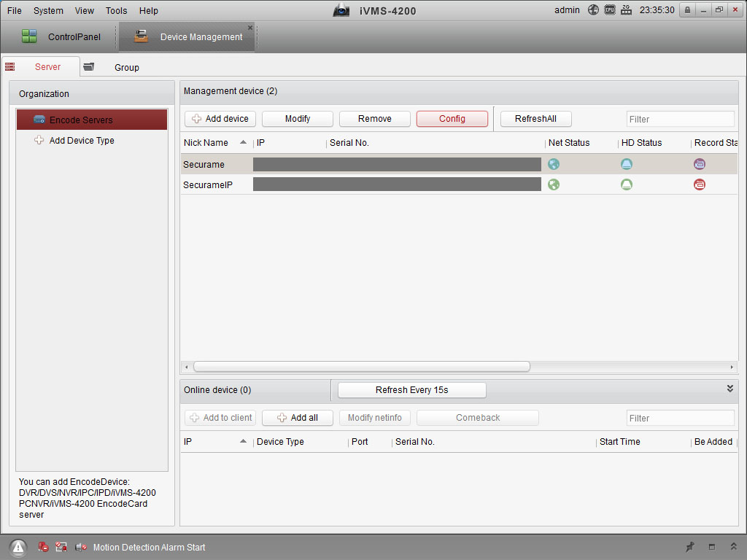This screenshot has width=747, height=560.
Task: Check the CPU usage icon
Action: coord(610,10)
